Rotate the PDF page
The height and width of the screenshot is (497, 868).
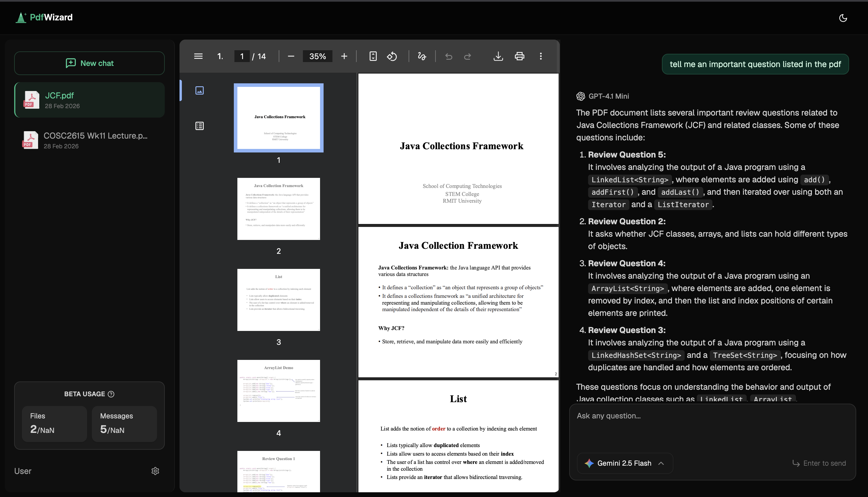(x=392, y=56)
